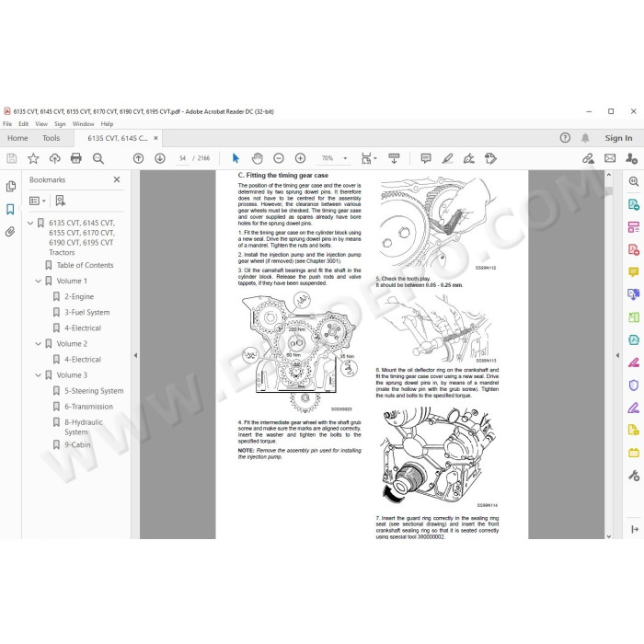Screen dimensions: 644x644
Task: Switch to the Home tab
Action: tap(17, 138)
